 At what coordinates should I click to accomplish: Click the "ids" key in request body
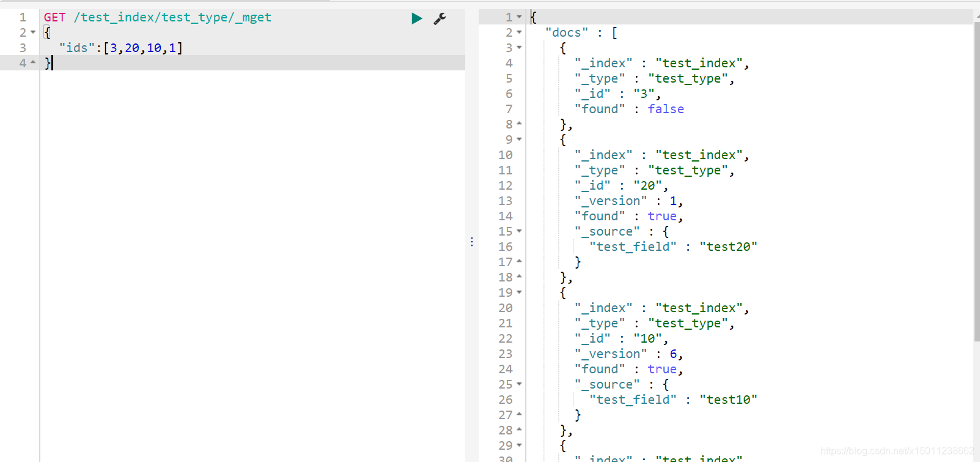(x=77, y=48)
